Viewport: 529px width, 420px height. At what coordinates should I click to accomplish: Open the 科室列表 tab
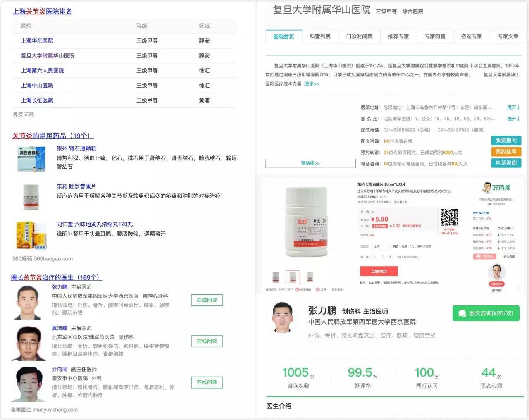320,37
